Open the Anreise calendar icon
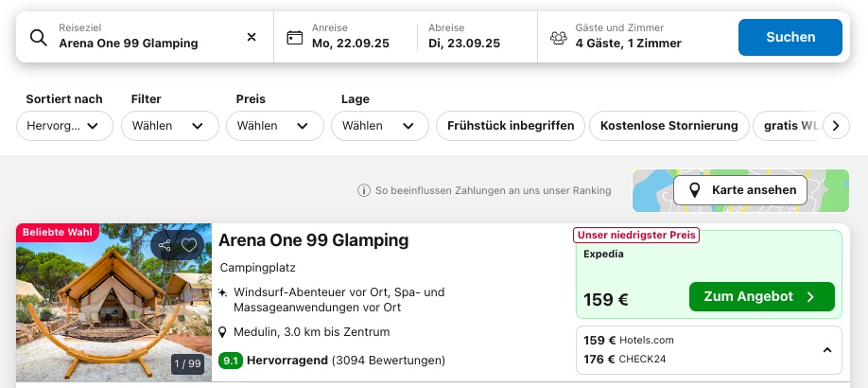The width and height of the screenshot is (868, 388). pos(294,38)
